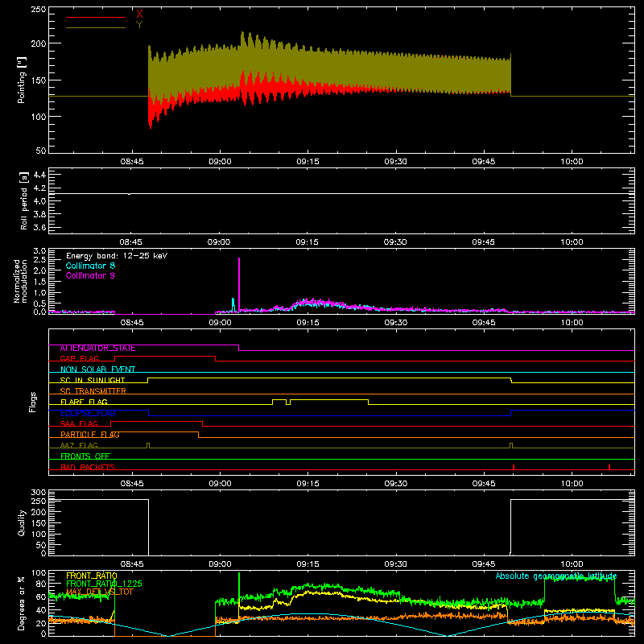Select the MAX_DET_VS_TOT legend label
The width and height of the screenshot is (644, 644).
tap(100, 592)
